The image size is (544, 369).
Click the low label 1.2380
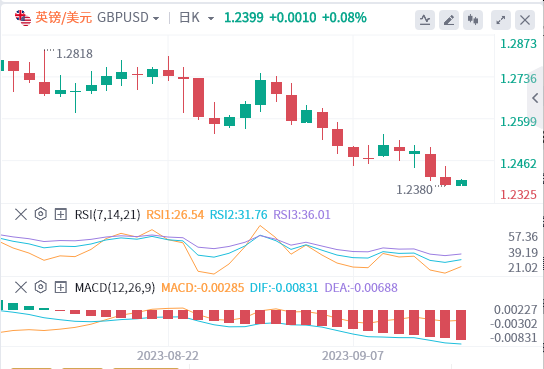[x=414, y=190]
